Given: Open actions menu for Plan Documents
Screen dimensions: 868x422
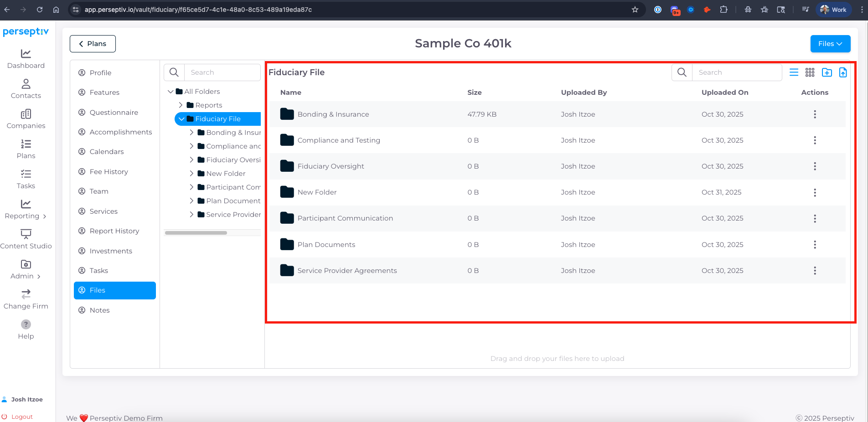Looking at the screenshot, I should coord(815,245).
